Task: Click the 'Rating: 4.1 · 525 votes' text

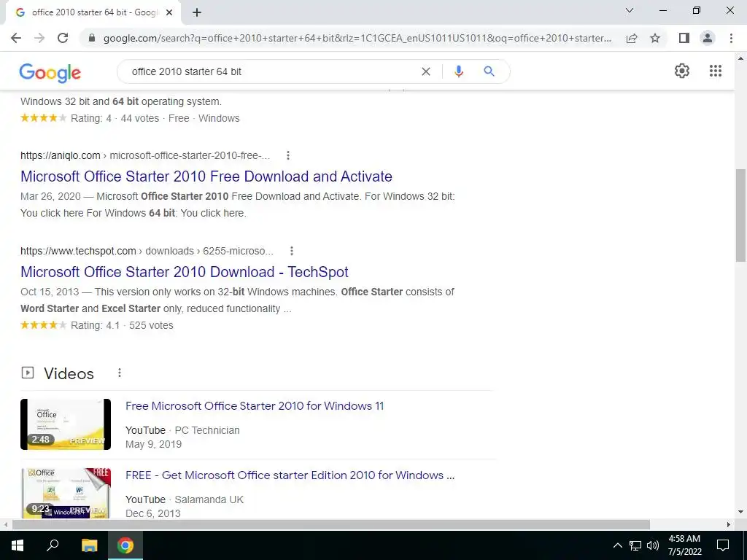Action: click(122, 325)
